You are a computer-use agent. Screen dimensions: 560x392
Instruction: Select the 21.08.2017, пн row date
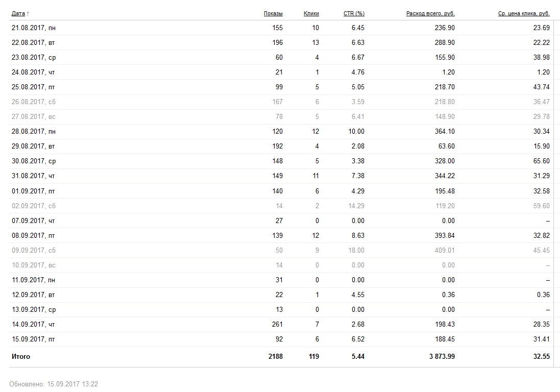point(34,28)
